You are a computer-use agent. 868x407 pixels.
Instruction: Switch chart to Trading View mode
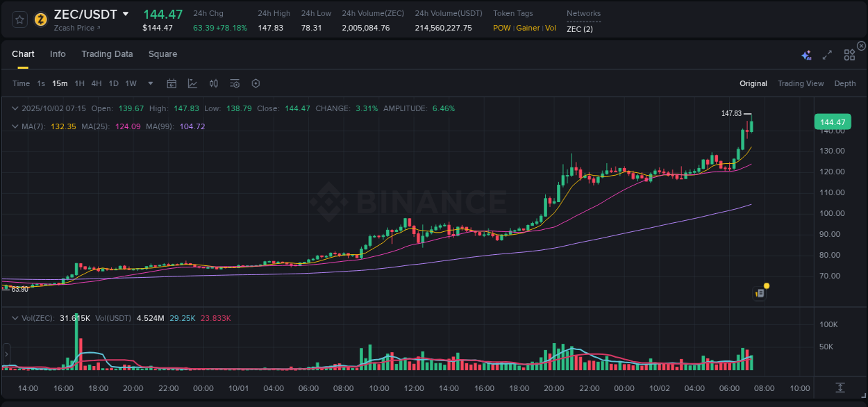point(801,83)
